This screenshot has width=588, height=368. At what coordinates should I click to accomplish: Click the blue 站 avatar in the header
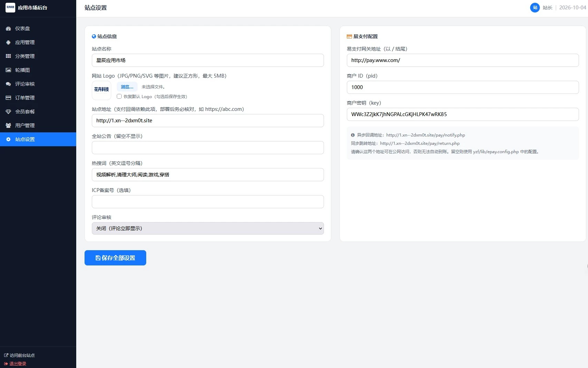coord(535,8)
